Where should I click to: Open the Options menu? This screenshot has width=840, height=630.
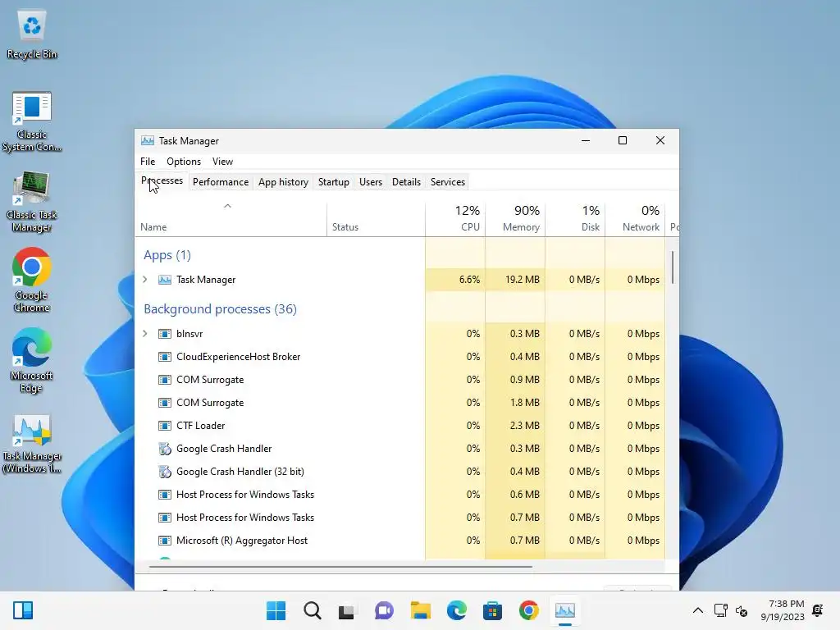184,162
